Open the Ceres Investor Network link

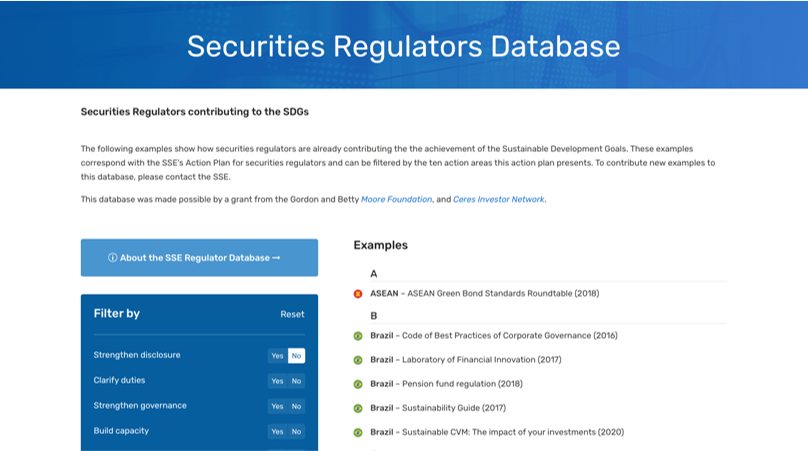(x=498, y=199)
